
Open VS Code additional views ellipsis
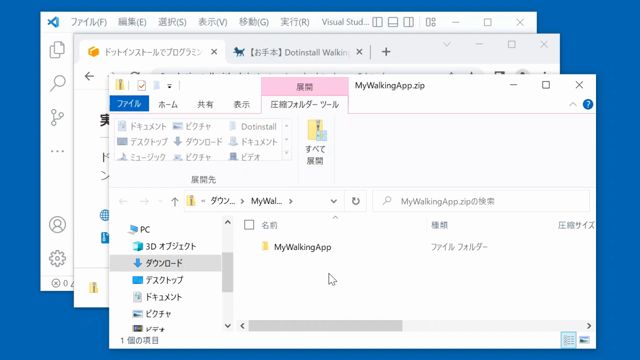click(x=57, y=151)
